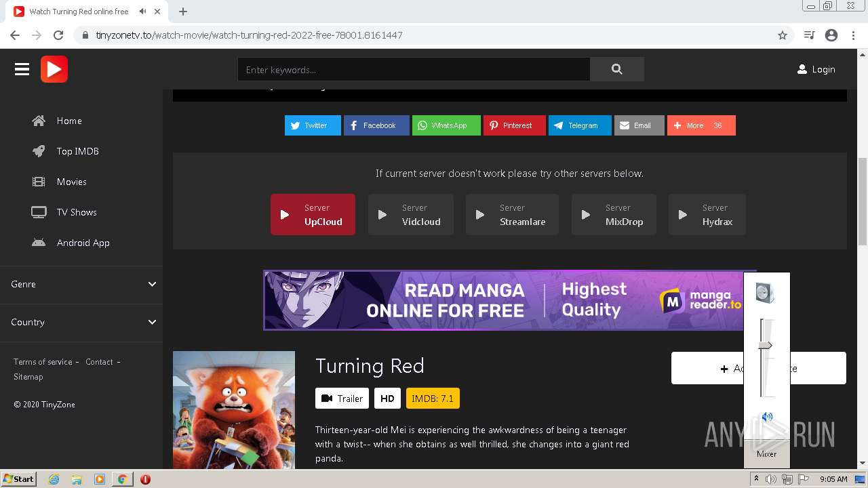The width and height of the screenshot is (868, 488).
Task: Select Server UpCloud
Action: [313, 215]
